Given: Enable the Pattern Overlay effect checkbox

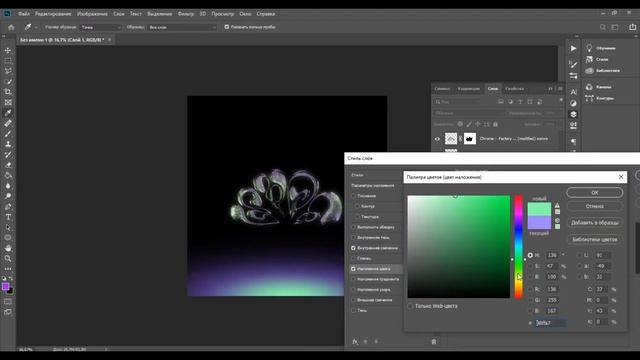Looking at the screenshot, I should pyautogui.click(x=353, y=290).
